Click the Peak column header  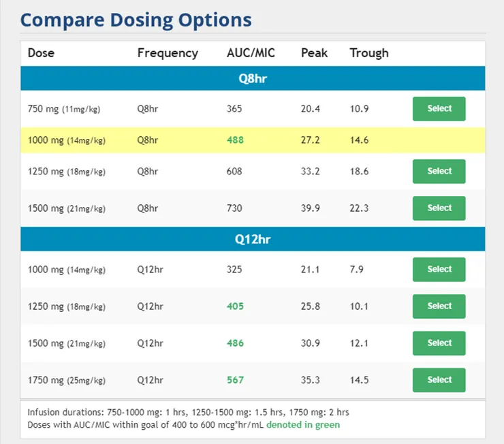314,53
